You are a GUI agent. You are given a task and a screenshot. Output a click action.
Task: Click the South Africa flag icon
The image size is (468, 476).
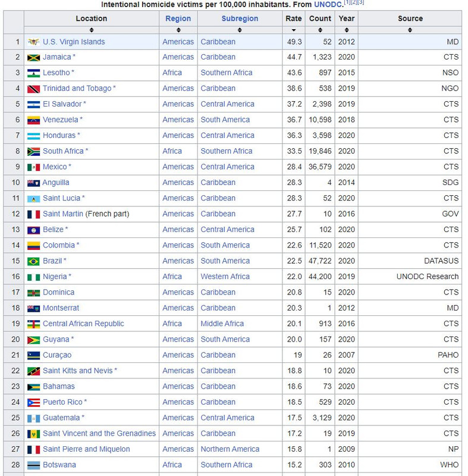[33, 152]
